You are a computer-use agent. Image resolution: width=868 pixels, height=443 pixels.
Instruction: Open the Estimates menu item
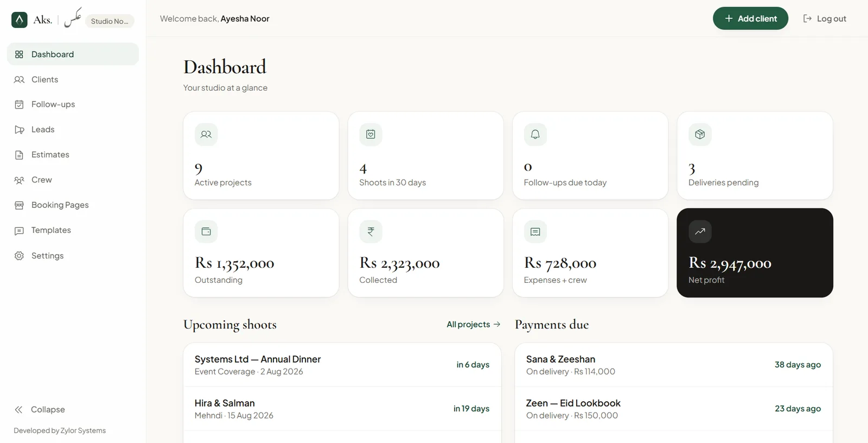(73, 155)
